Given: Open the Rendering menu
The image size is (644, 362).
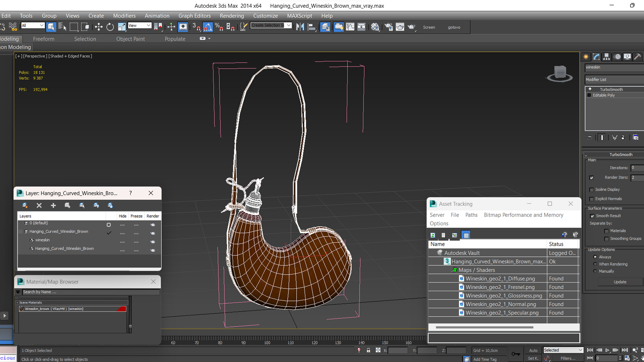Looking at the screenshot, I should 232,16.
